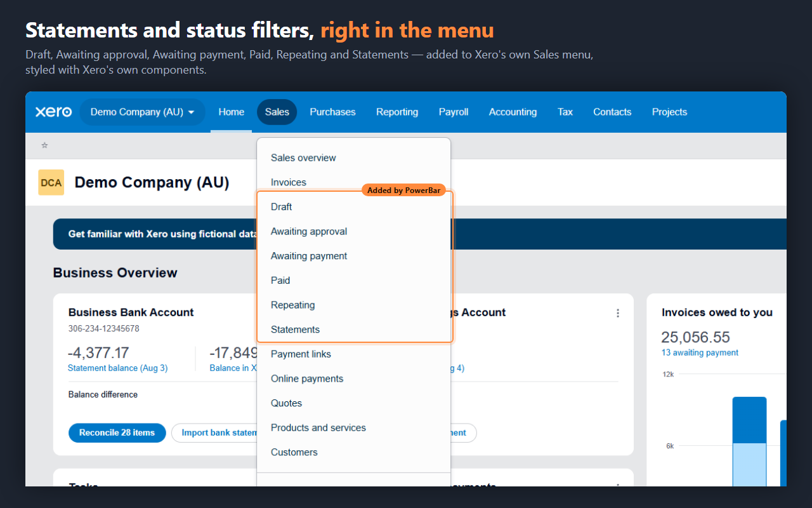
Task: Go to the Home tab
Action: click(x=231, y=112)
